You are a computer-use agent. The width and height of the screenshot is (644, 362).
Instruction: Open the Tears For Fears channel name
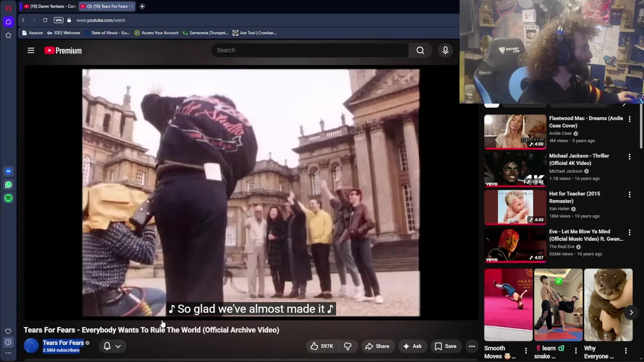pyautogui.click(x=63, y=343)
